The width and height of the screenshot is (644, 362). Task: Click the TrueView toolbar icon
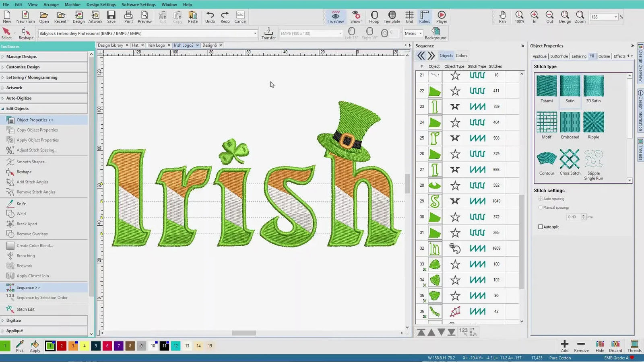click(335, 17)
